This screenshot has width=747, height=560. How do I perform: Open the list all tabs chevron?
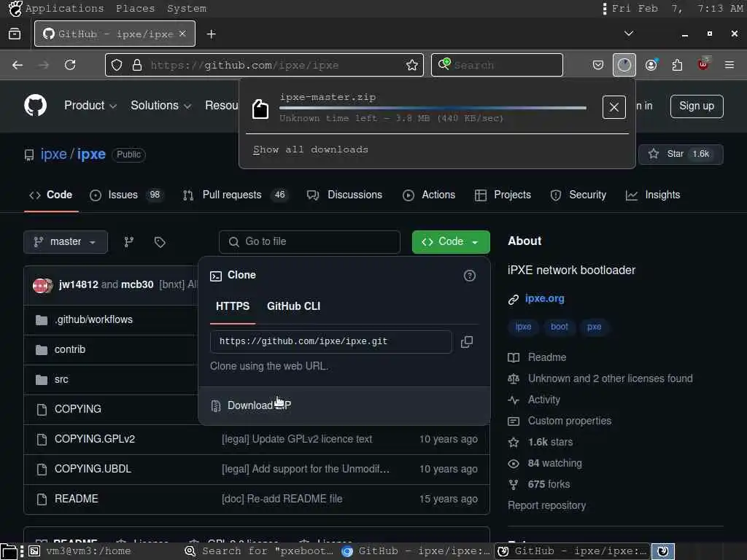tap(629, 34)
